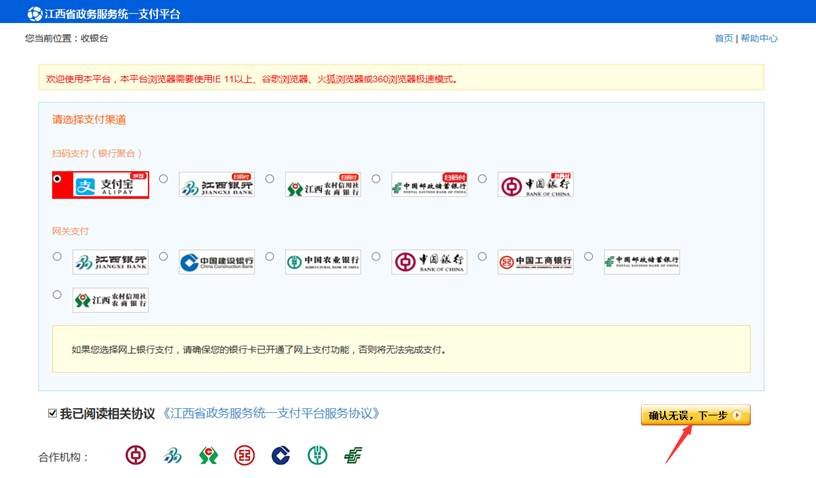Select Postal Savings Bank gateway radio button

[x=589, y=256]
